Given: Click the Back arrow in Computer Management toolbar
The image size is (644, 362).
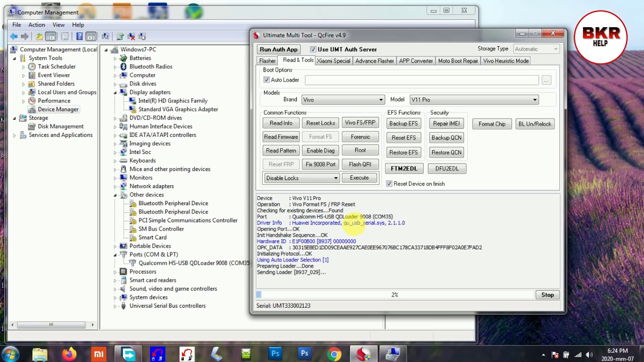Looking at the screenshot, I should pos(14,36).
